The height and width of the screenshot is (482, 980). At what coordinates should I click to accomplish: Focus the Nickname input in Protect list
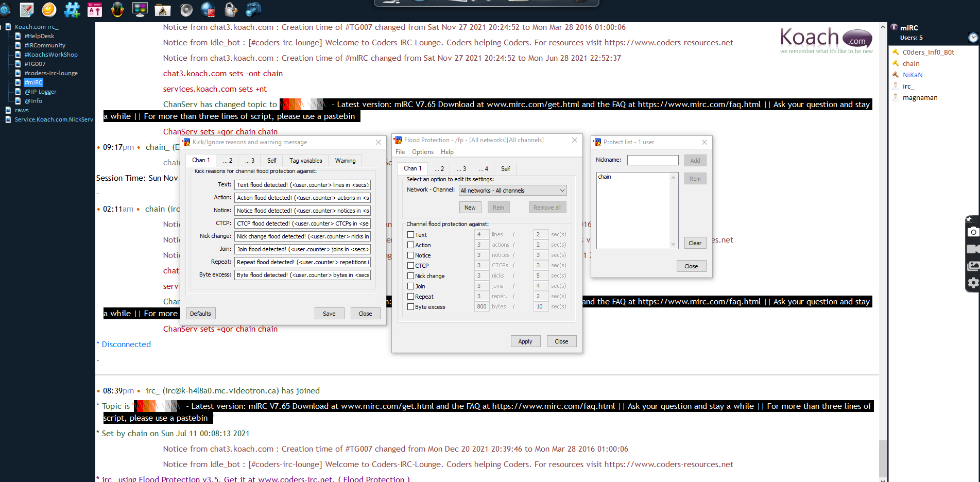(x=652, y=160)
